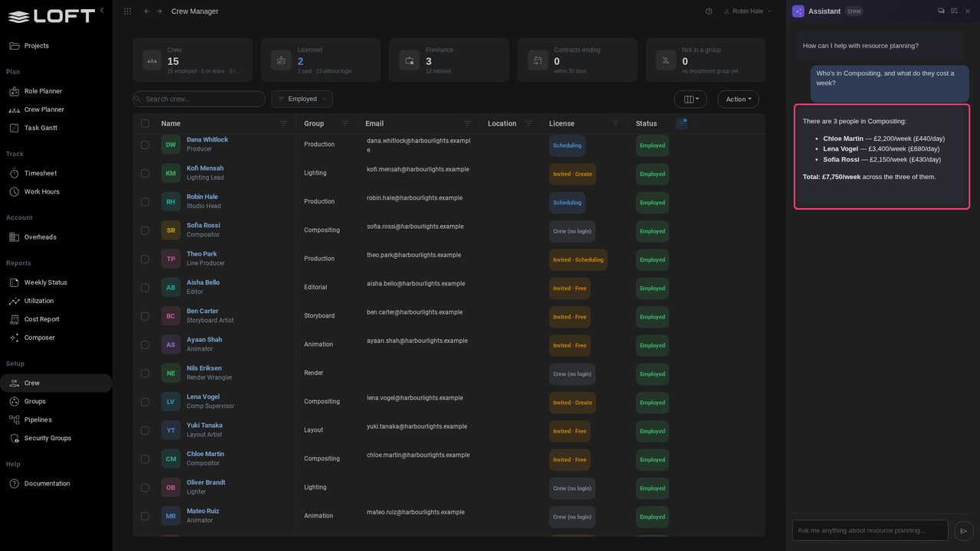Focus the Search crew field
Viewport: 980px width, 551px height.
point(199,99)
